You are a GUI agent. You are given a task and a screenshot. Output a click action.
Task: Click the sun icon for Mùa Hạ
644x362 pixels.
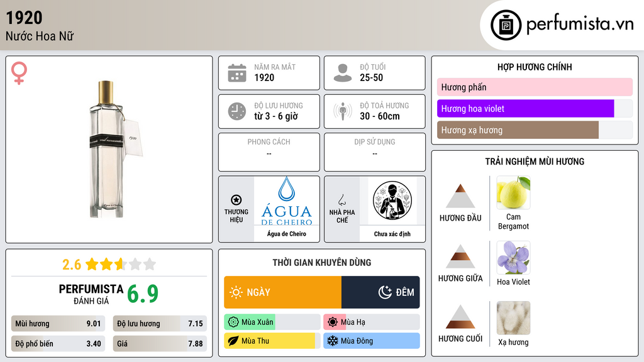click(x=333, y=322)
